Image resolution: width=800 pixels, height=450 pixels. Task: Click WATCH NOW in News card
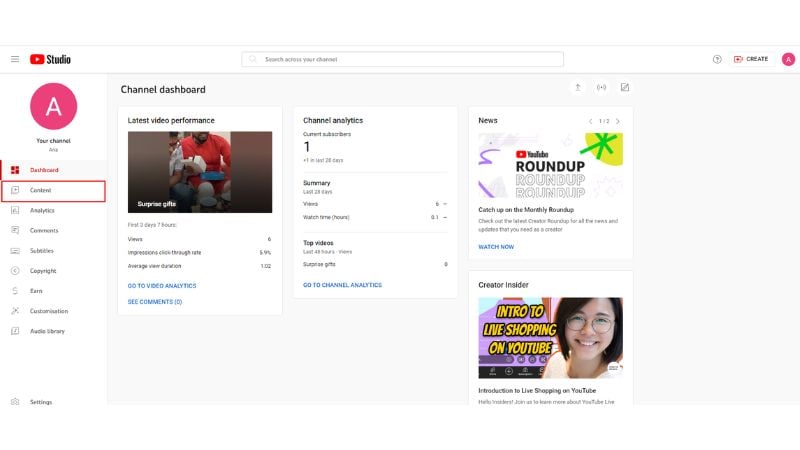(496, 247)
